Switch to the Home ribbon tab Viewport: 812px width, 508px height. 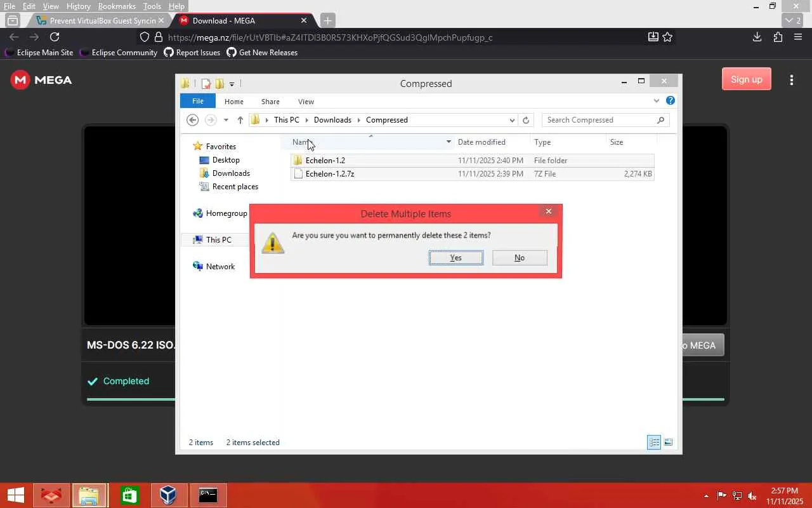tap(233, 102)
